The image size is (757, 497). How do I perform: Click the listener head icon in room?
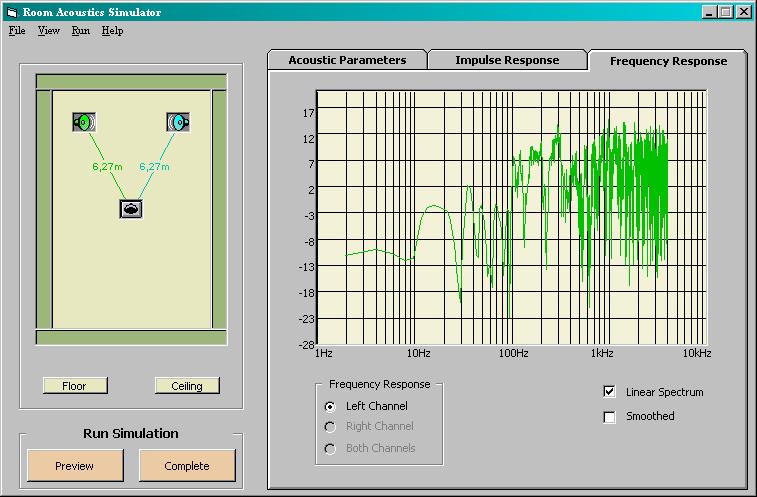(x=131, y=209)
